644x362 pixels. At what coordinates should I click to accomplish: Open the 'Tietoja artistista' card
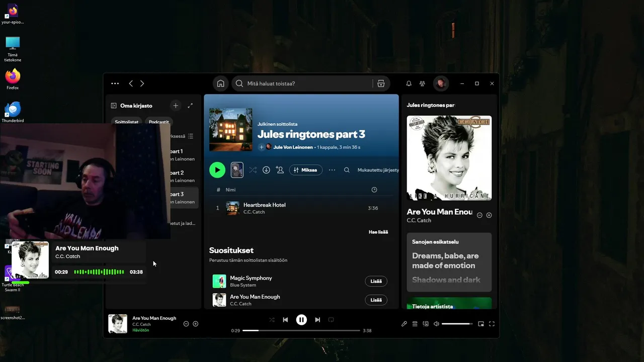point(449,303)
